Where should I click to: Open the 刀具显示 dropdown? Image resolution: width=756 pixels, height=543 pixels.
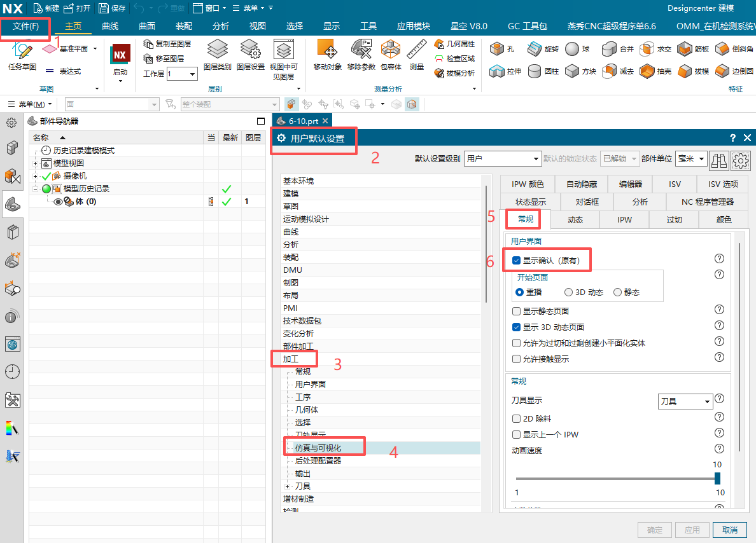[x=685, y=401]
